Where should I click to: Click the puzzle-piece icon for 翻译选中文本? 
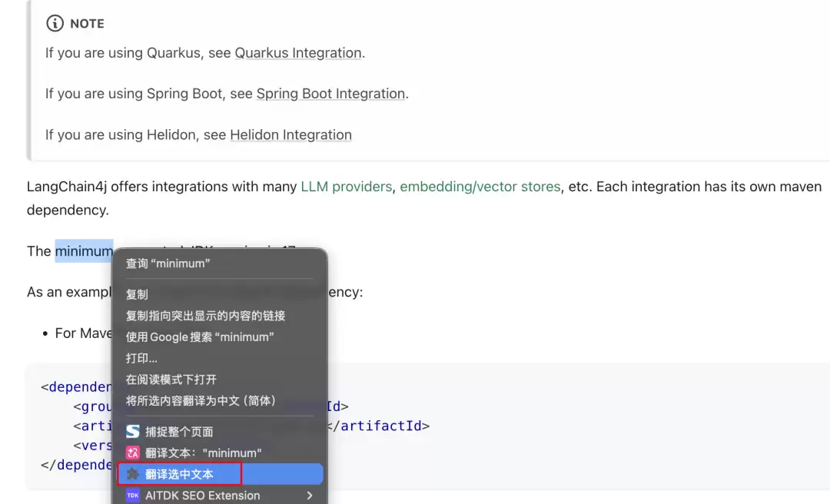(x=133, y=474)
